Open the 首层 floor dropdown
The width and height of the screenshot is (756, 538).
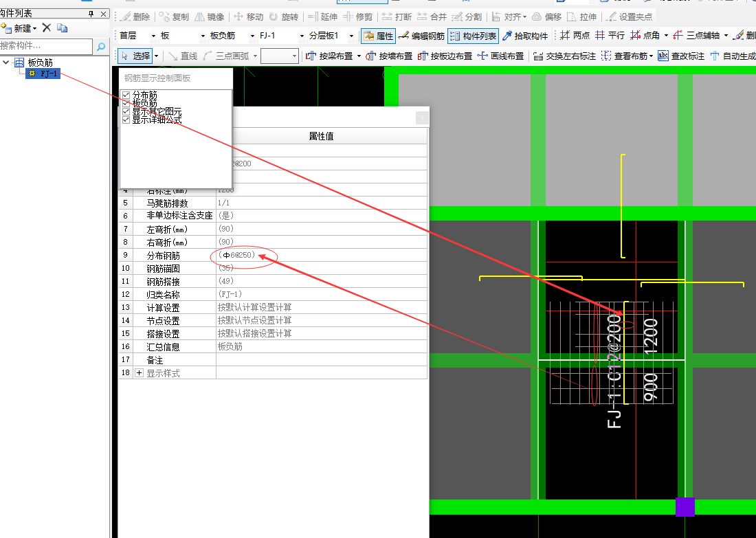pyautogui.click(x=153, y=36)
